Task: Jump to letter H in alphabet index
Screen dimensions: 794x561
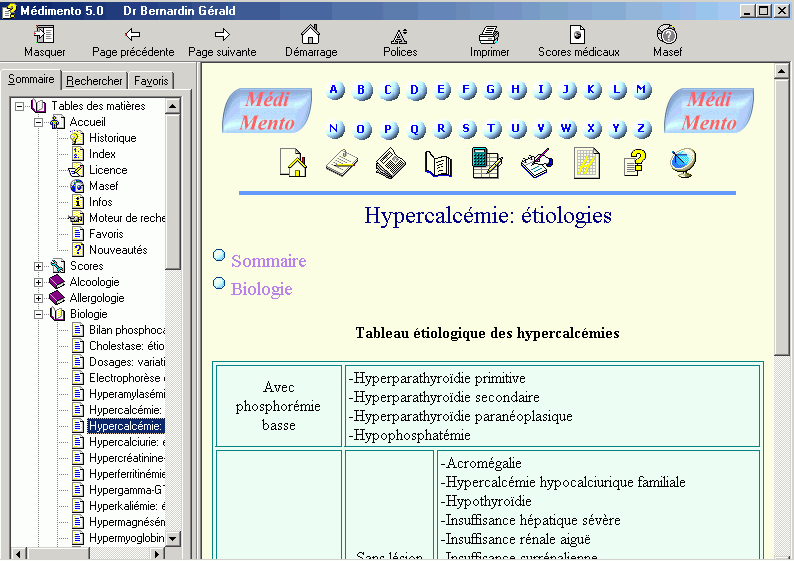Action: point(516,91)
